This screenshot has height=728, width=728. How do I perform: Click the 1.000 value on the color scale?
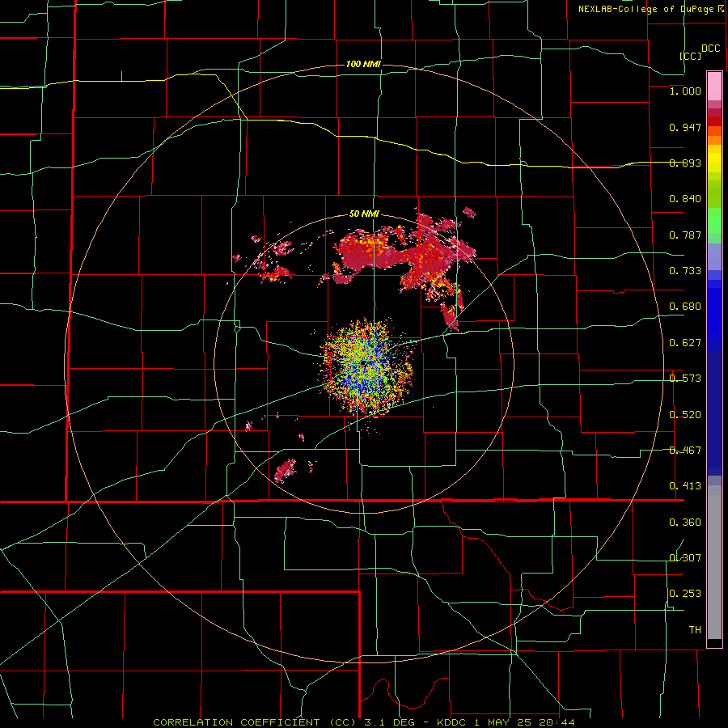click(x=685, y=91)
